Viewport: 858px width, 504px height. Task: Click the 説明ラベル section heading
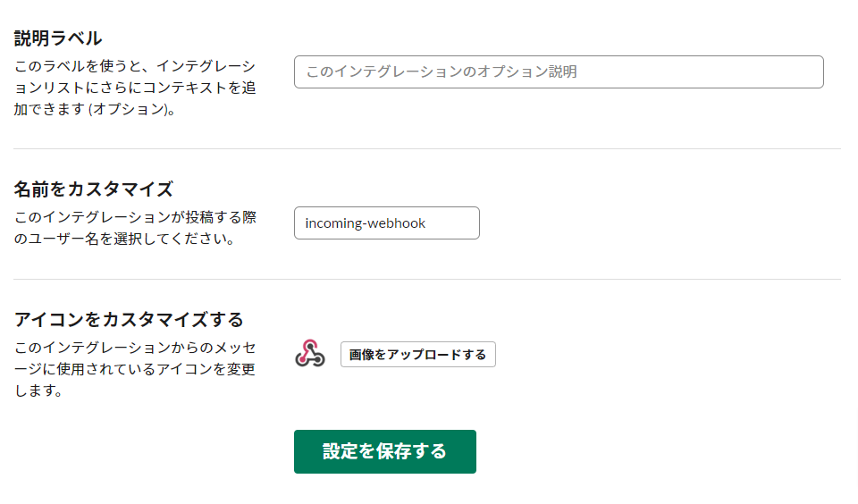point(58,38)
